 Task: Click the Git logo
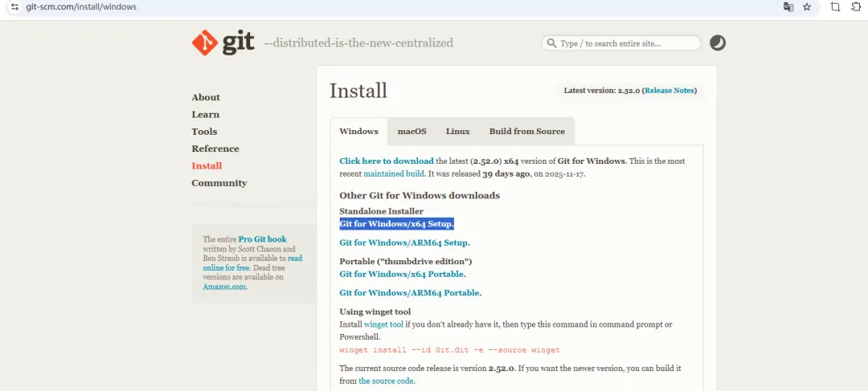click(x=223, y=43)
